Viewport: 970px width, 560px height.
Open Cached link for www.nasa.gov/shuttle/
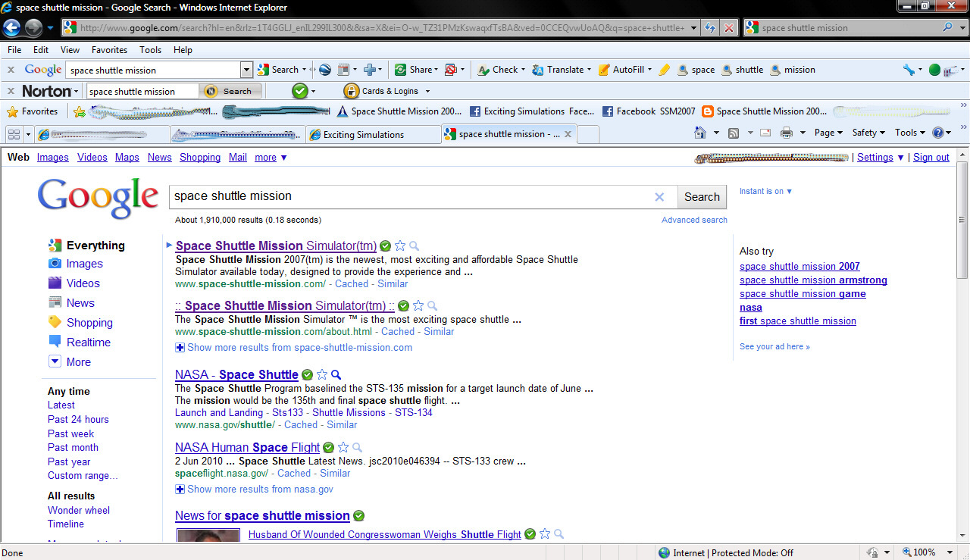click(x=301, y=425)
